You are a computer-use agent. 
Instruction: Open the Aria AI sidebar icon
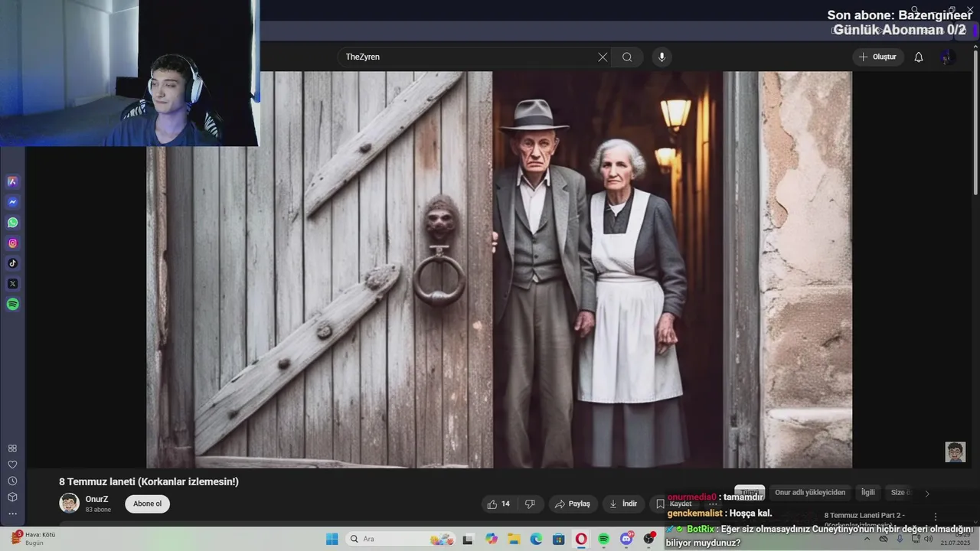(12, 182)
